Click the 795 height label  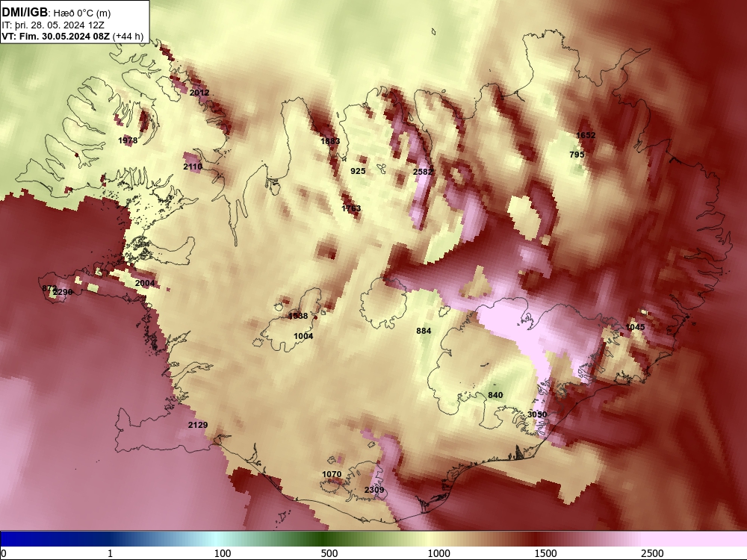[x=577, y=155]
